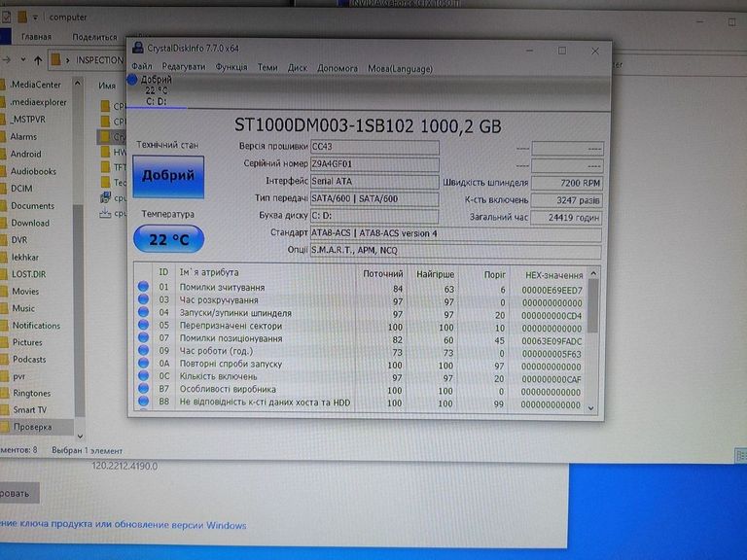Click the attribute list scroll down arrow
This screenshot has width=747, height=560.
[x=592, y=408]
